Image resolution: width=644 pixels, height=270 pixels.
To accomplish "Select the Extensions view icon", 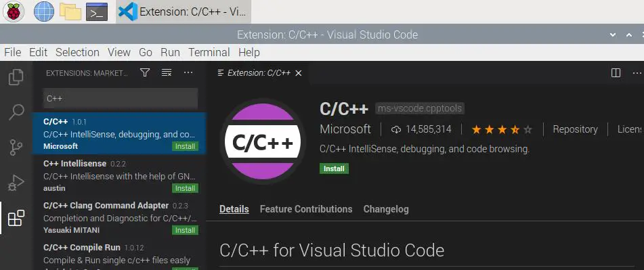I will (x=16, y=218).
